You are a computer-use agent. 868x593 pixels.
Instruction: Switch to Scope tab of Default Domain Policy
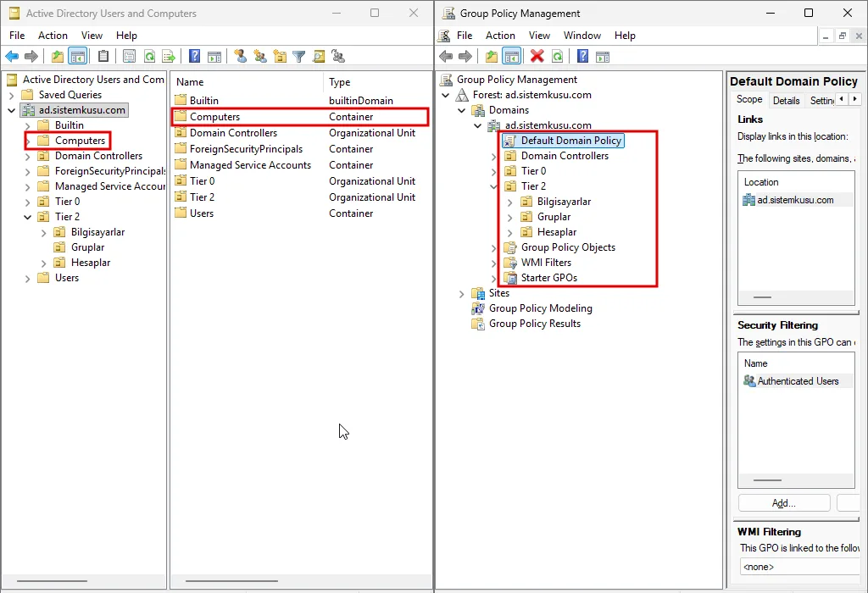coord(749,100)
